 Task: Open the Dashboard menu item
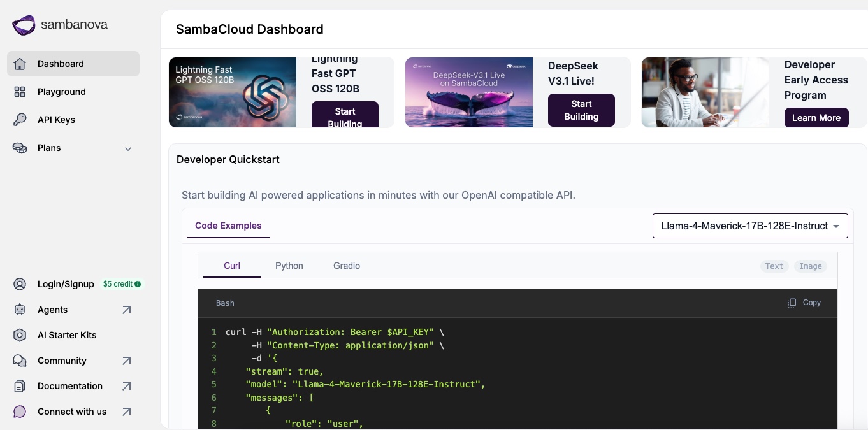pos(73,64)
